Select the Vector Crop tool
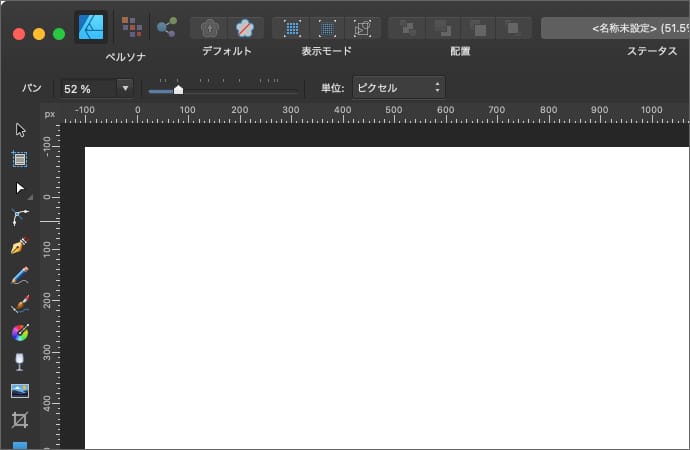690x450 pixels. [x=20, y=419]
